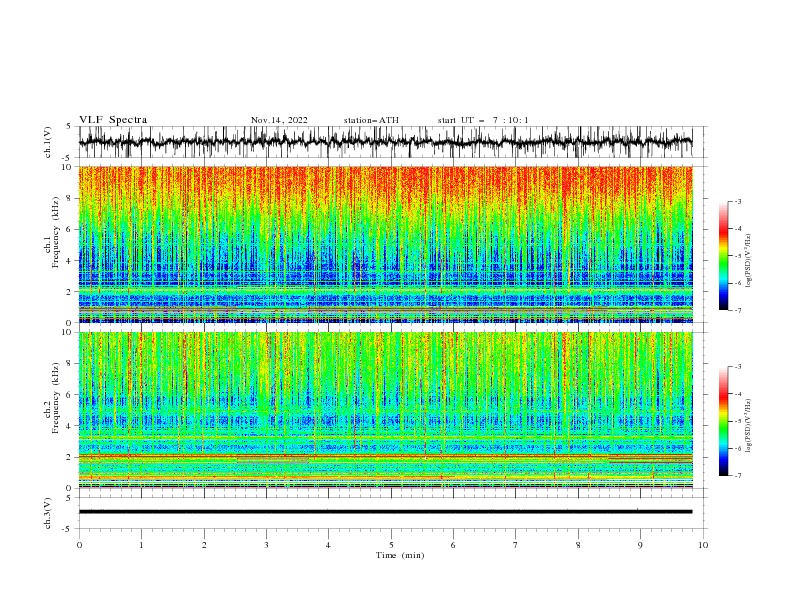Click the time axis tick label "3"
Screen dimensions: 792x612
pyautogui.click(x=266, y=545)
